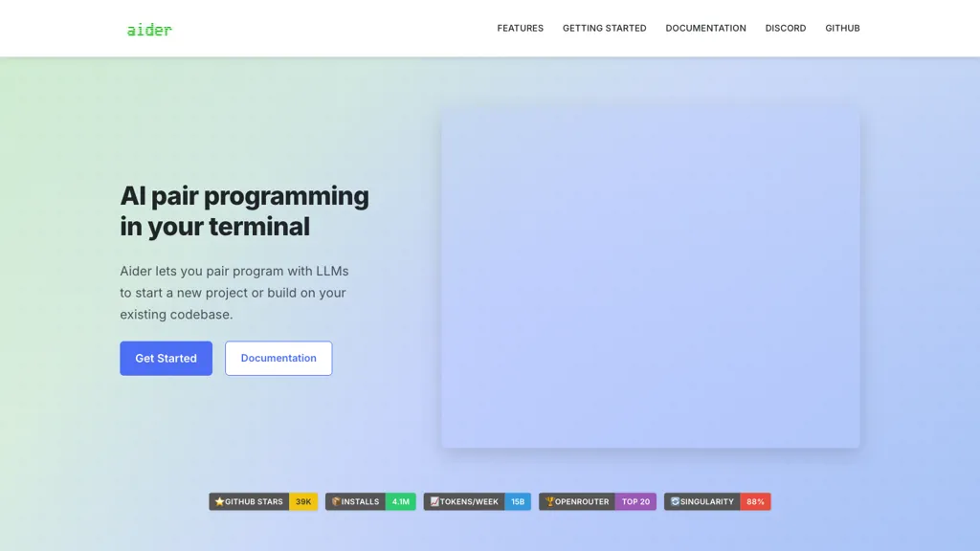
Task: Click the chart icon on Tokens/Week badge
Action: pyautogui.click(x=434, y=501)
